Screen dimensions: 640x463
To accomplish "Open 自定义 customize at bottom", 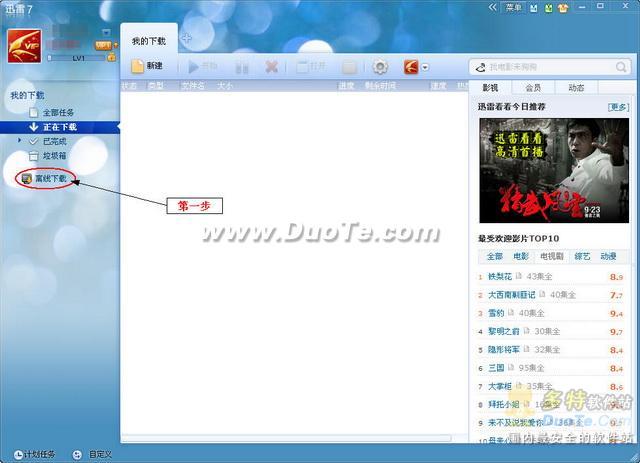I will pos(92,454).
